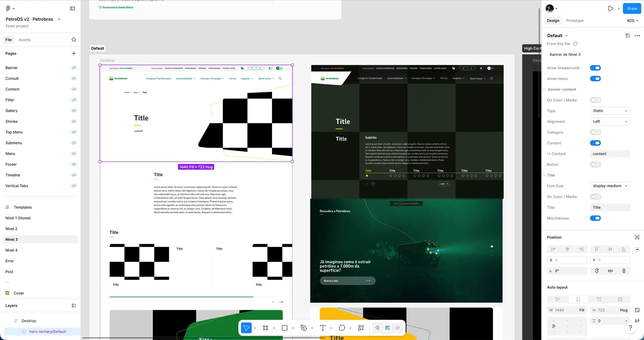
Task: Click the Present play button
Action: (x=610, y=8)
